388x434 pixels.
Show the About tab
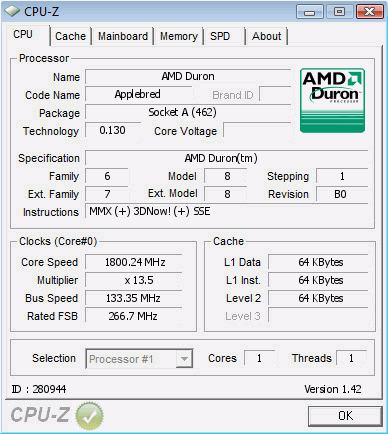266,36
